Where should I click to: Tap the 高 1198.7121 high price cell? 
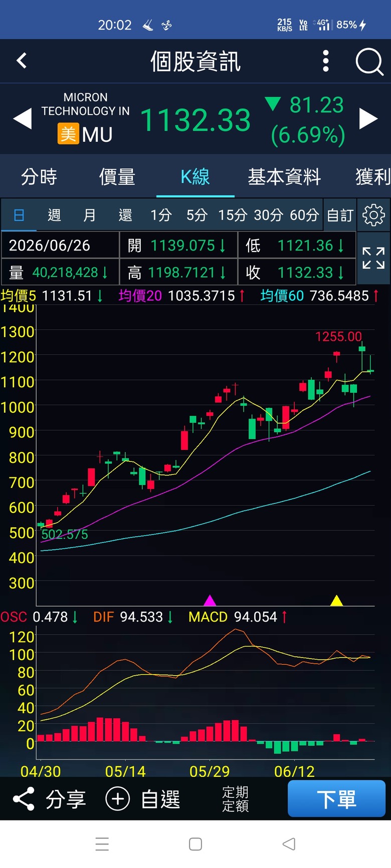pyautogui.click(x=178, y=272)
